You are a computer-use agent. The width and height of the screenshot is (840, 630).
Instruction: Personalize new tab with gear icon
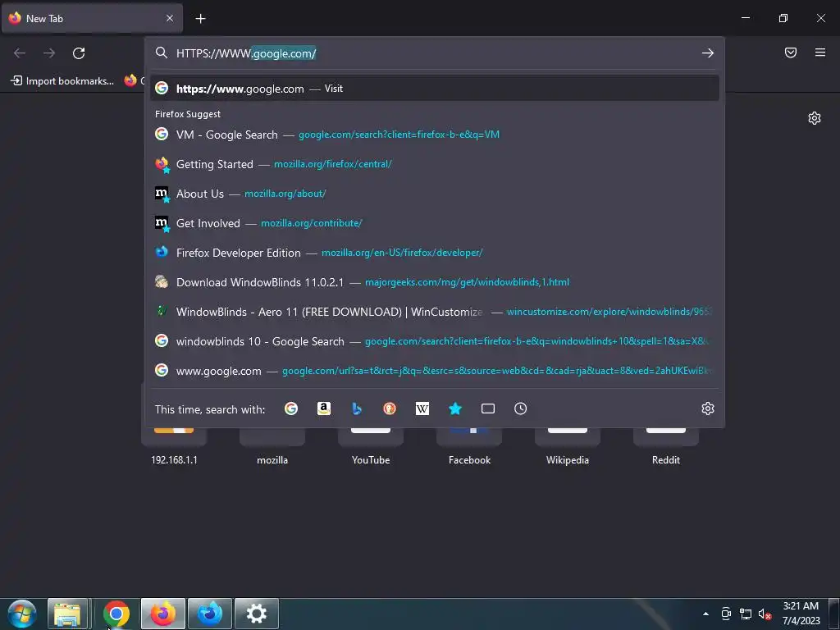pos(815,118)
